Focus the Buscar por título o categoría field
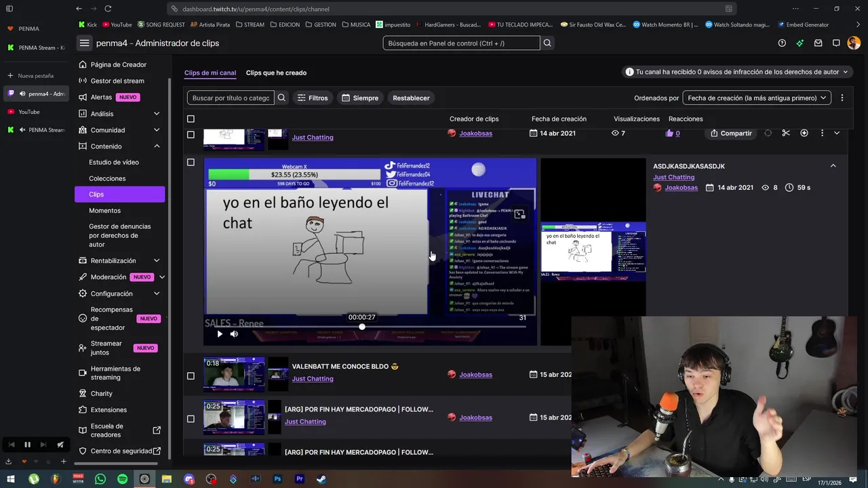868x488 pixels. [x=231, y=98]
